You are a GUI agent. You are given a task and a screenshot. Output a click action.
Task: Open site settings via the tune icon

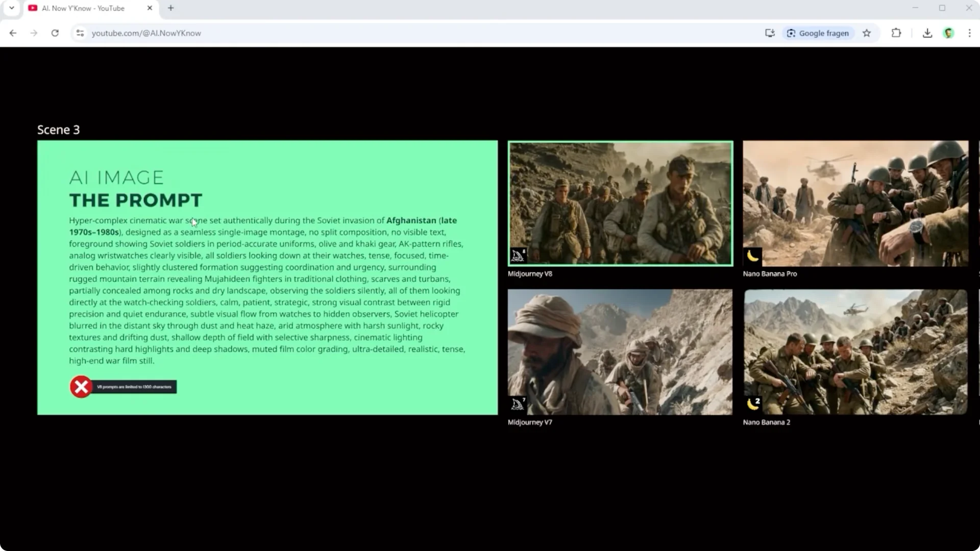80,33
